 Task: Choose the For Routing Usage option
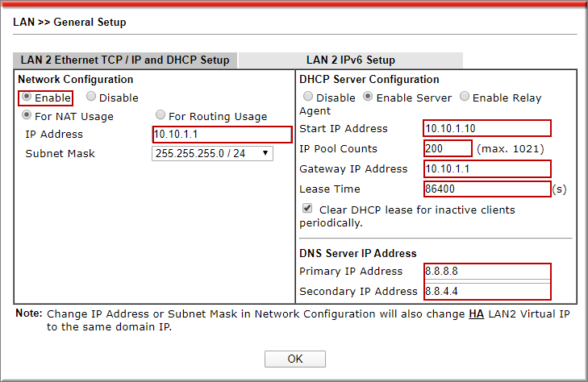click(x=161, y=116)
